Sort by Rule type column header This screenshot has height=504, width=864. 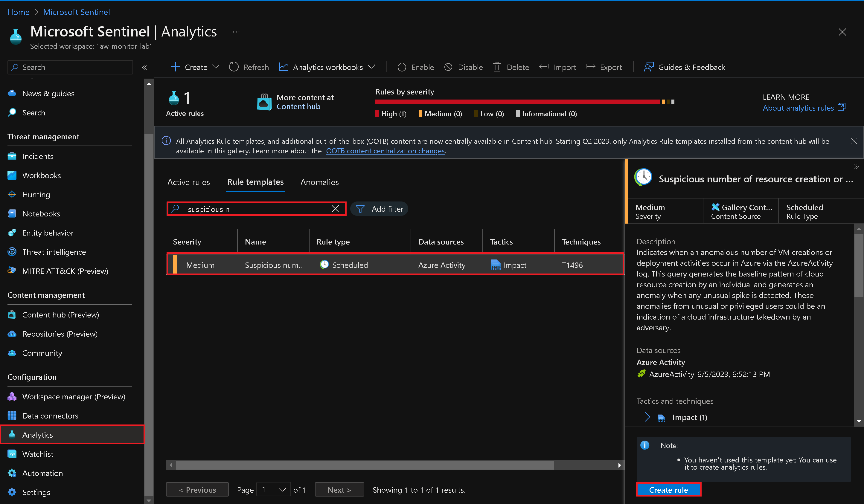coord(333,242)
